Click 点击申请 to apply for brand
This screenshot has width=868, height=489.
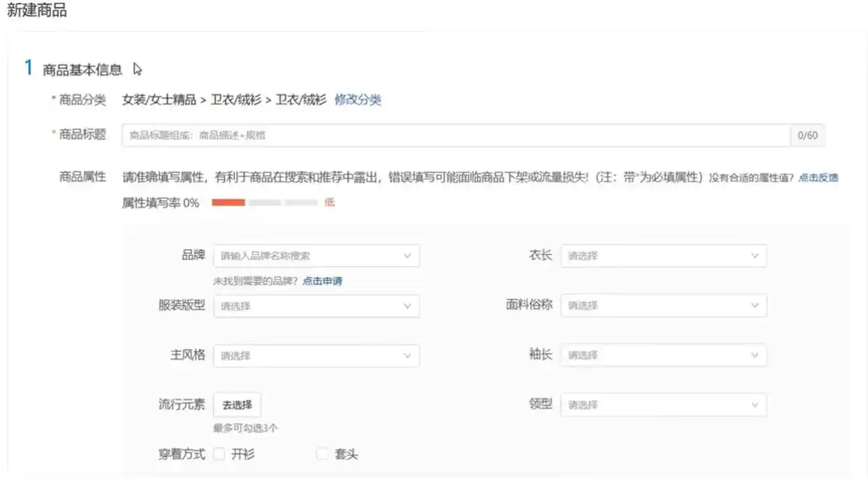point(322,281)
